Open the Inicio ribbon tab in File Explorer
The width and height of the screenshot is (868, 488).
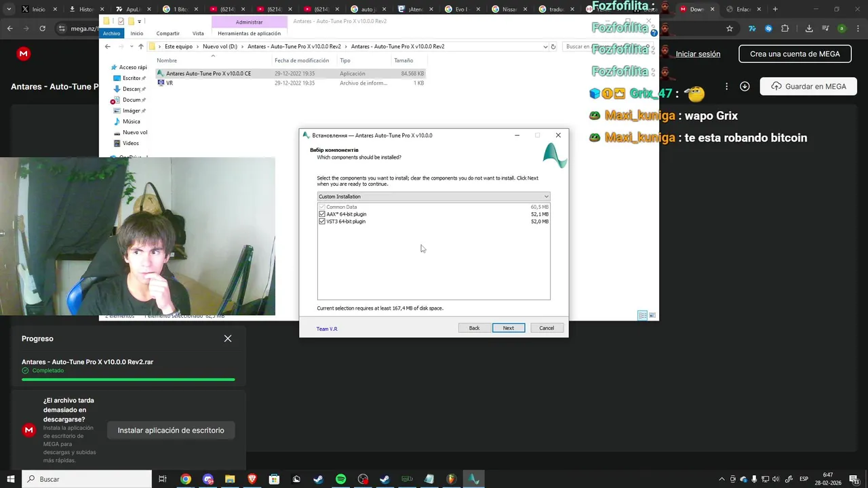(x=137, y=33)
